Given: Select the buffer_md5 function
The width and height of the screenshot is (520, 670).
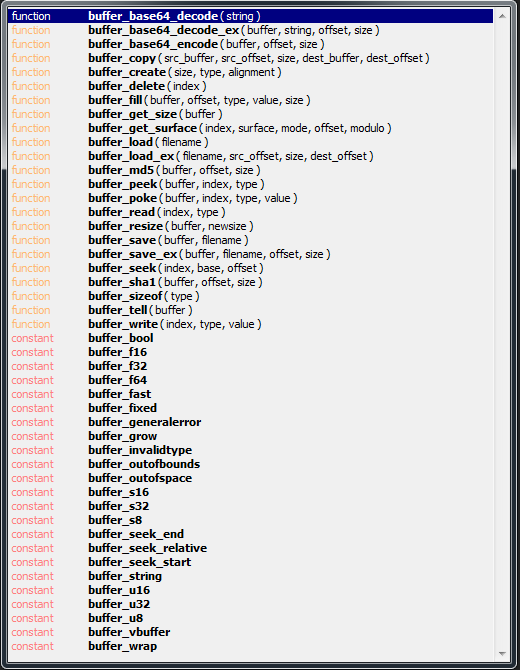Looking at the screenshot, I should [250, 170].
